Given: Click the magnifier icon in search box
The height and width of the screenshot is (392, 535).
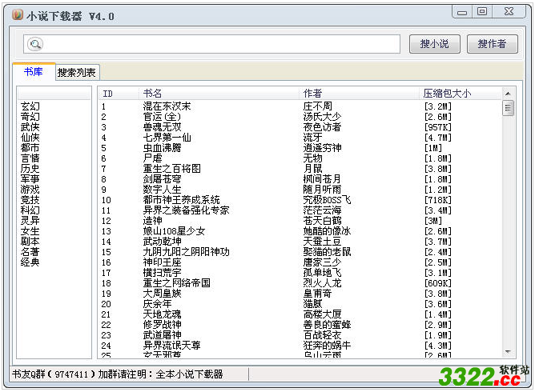Looking at the screenshot, I should [35, 44].
